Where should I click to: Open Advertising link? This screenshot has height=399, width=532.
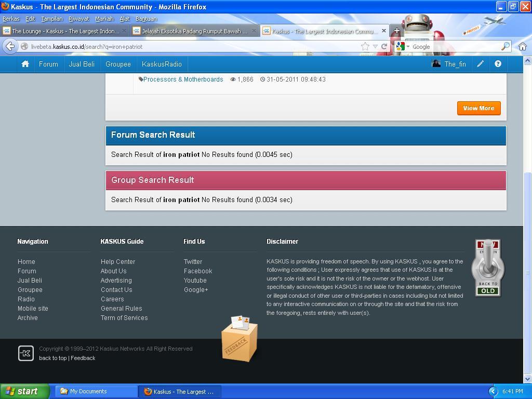tap(116, 280)
